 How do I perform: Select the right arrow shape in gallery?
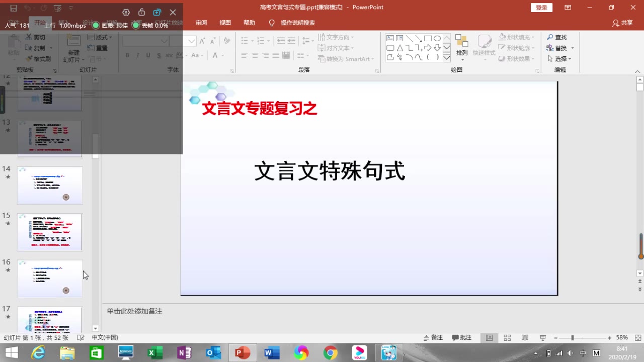click(428, 48)
